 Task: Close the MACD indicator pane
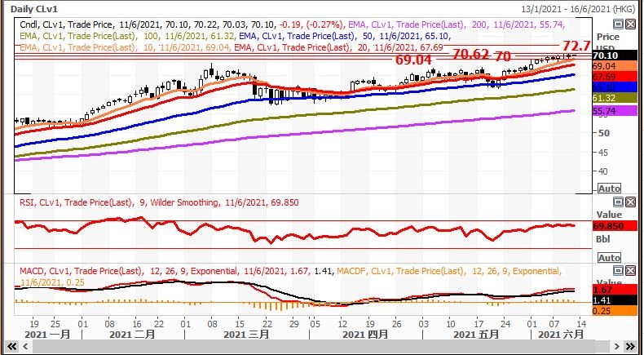tap(629, 269)
